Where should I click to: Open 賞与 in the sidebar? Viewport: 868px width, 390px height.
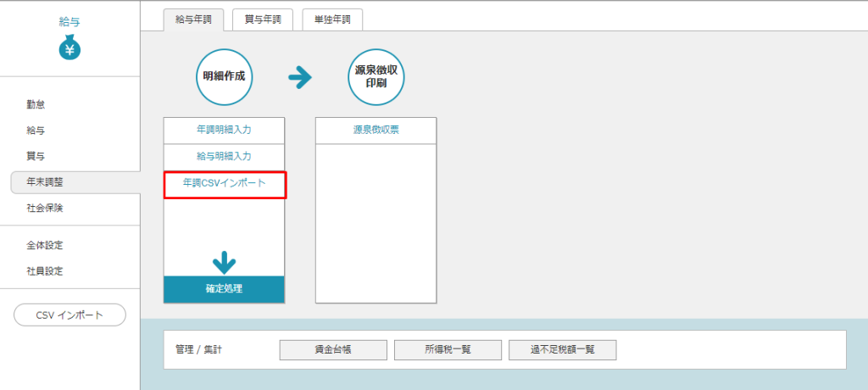pyautogui.click(x=36, y=157)
